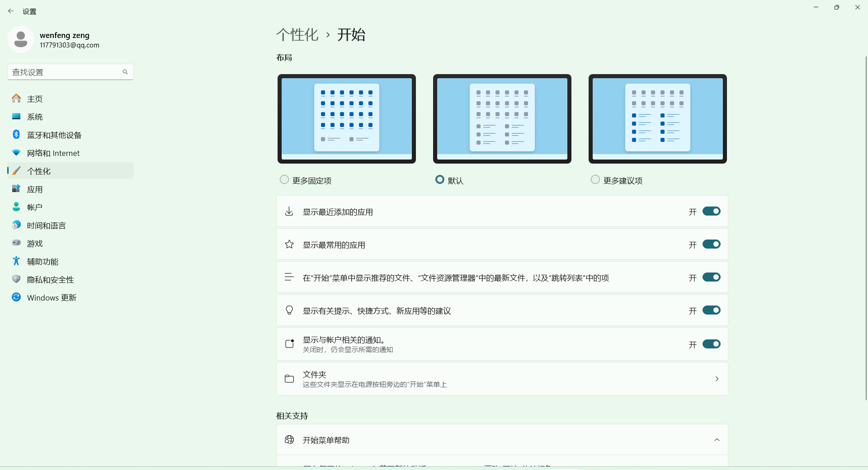
Task: Choose the more pins layout thumbnail
Action: pyautogui.click(x=347, y=119)
